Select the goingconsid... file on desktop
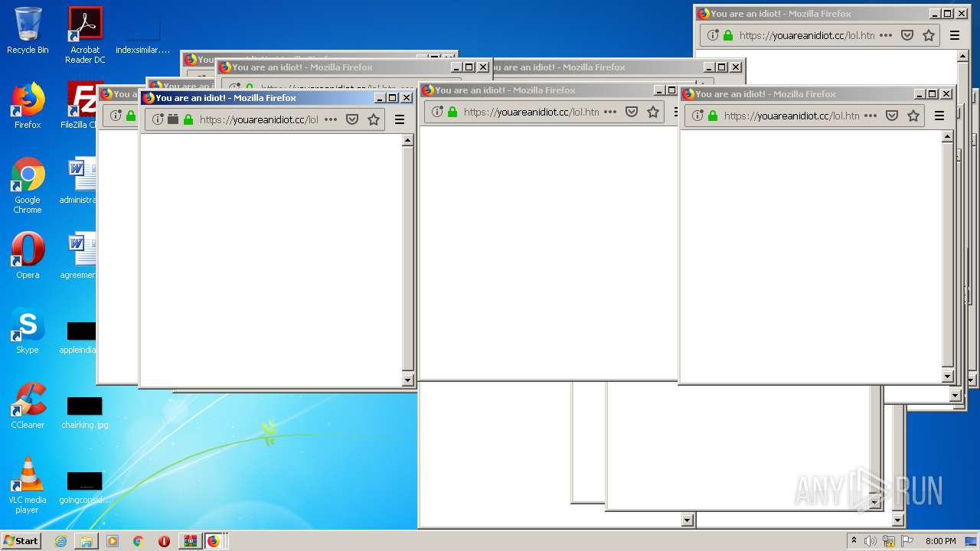The image size is (980, 551). click(x=84, y=487)
